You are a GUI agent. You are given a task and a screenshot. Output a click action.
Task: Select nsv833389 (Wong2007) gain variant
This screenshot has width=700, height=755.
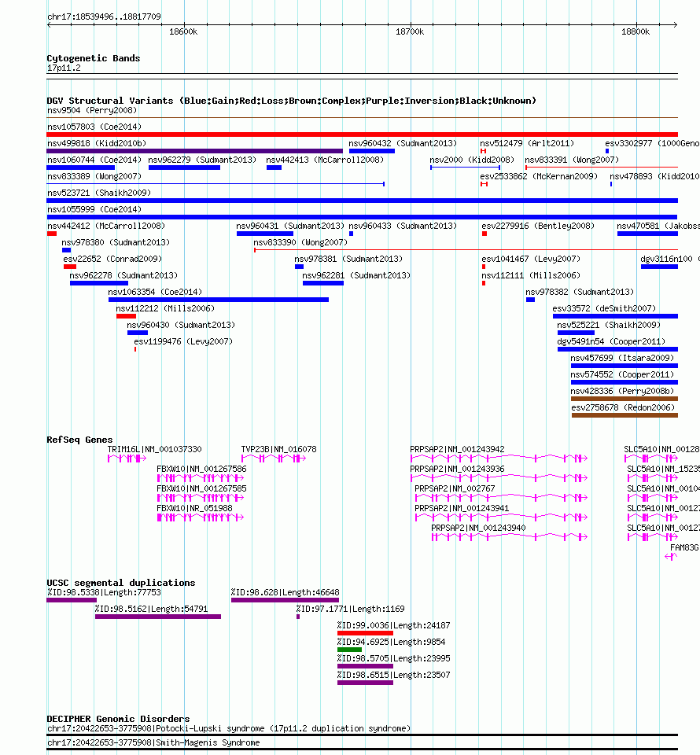[x=216, y=184]
